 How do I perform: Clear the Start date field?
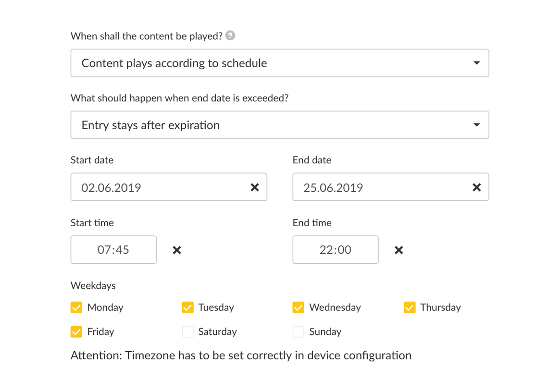pyautogui.click(x=255, y=187)
